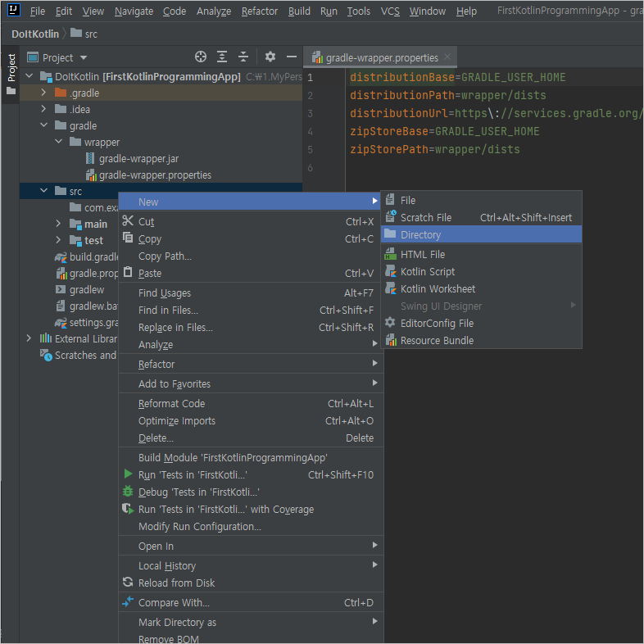The height and width of the screenshot is (644, 644).
Task: Click the Compare With arrows icon
Action: pyautogui.click(x=128, y=601)
